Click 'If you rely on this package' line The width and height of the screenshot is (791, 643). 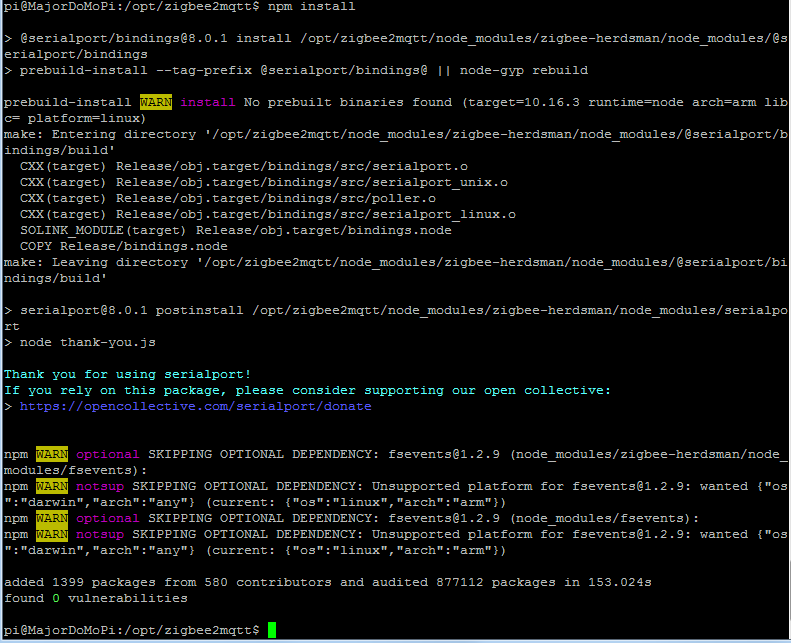pos(307,390)
